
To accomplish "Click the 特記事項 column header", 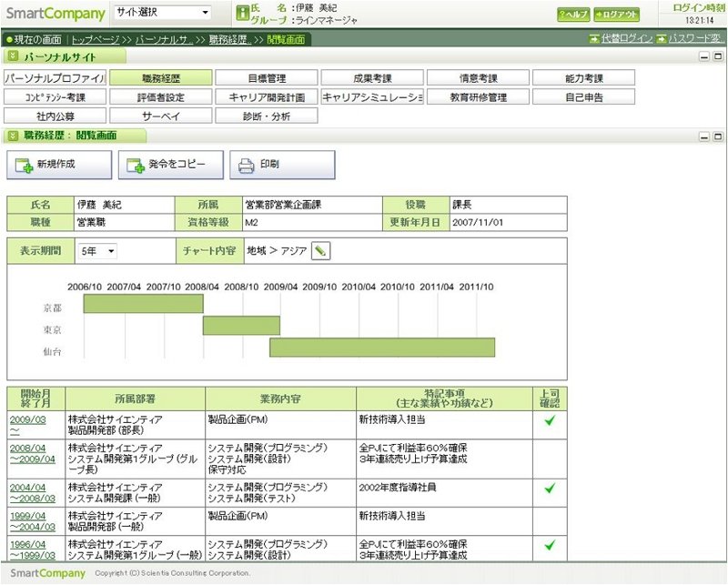I will (444, 398).
